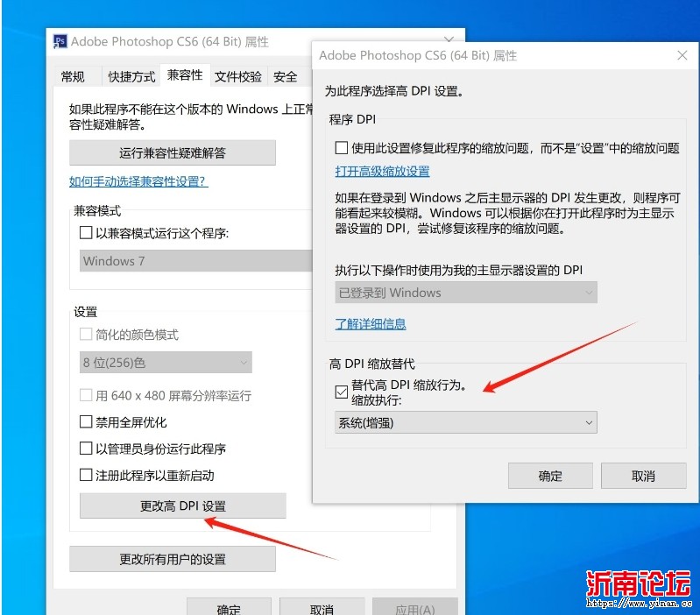Enable 注册此程序以重新启动 checkbox
The image size is (700, 615).
pos(86,476)
